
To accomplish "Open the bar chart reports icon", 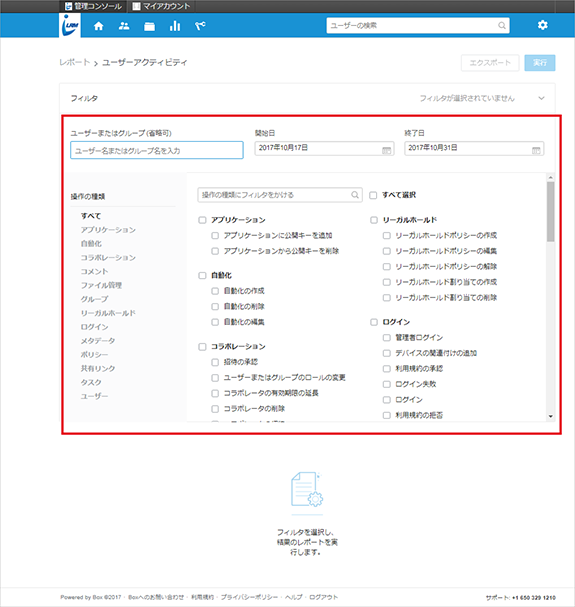I will point(175,26).
